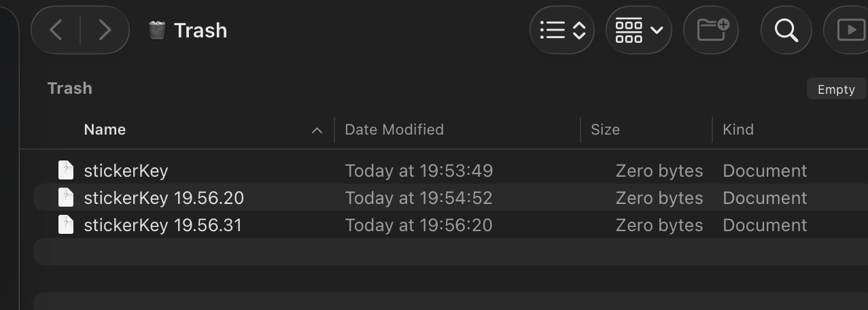The image size is (868, 310).
Task: Sort files by Name column
Action: pyautogui.click(x=105, y=130)
